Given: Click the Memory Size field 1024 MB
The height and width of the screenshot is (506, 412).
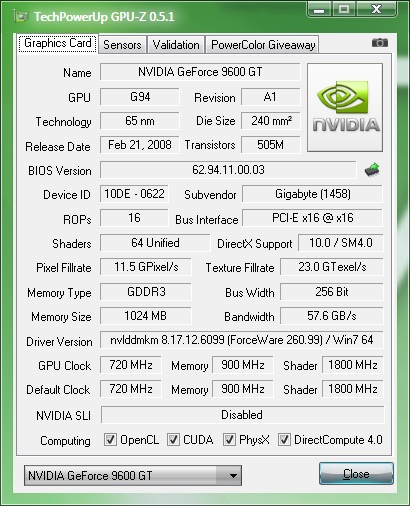Looking at the screenshot, I should [x=146, y=316].
